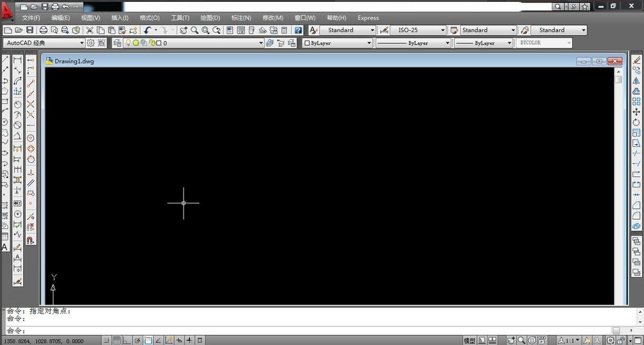644x345 pixels.
Task: Open the Layer Properties Manager icon
Action: (117, 43)
